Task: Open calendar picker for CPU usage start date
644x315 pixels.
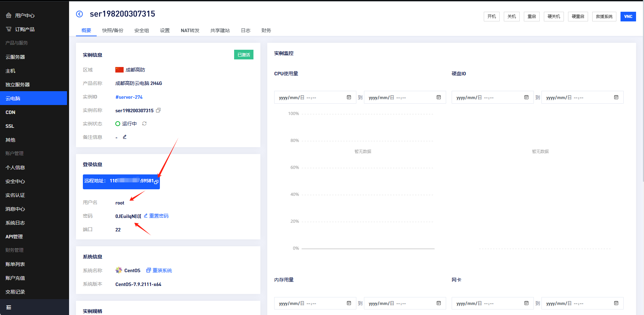Action: (x=349, y=97)
